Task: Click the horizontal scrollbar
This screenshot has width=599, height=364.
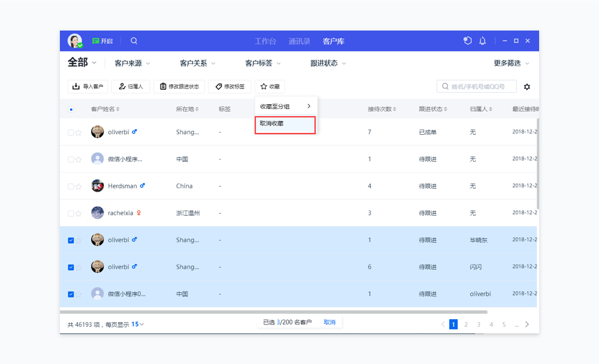Action: point(274,312)
